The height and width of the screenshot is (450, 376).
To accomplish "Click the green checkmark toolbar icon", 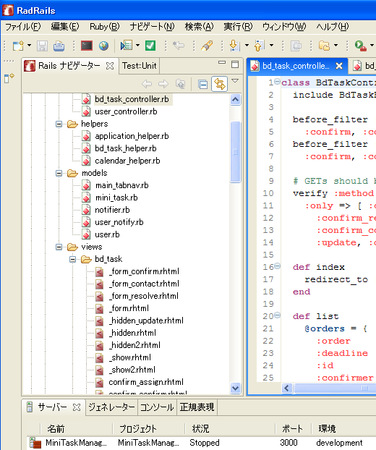I will click(150, 46).
